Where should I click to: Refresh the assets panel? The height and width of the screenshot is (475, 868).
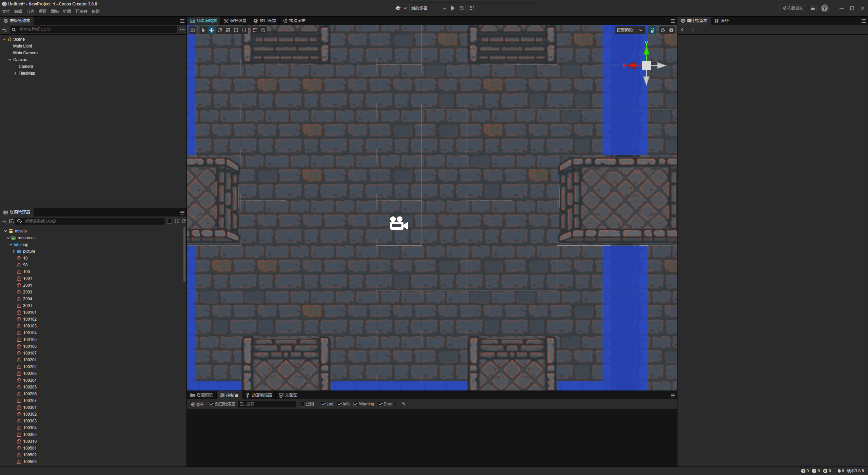pyautogui.click(x=184, y=221)
